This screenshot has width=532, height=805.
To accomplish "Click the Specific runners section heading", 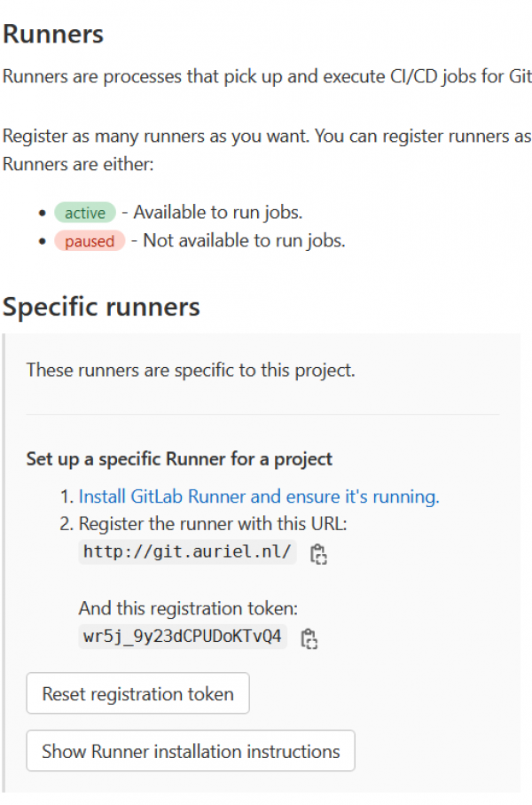I will (x=101, y=307).
